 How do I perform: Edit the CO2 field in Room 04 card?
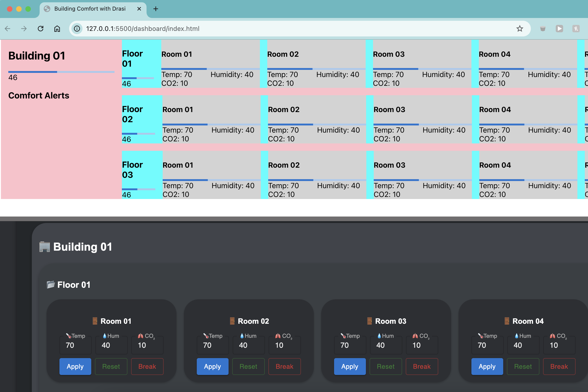click(x=559, y=345)
